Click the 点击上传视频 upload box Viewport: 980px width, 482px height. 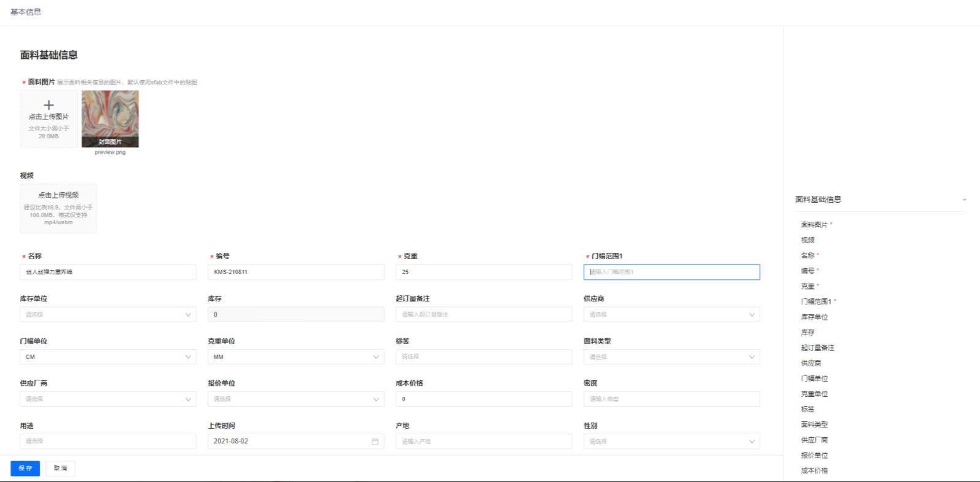tap(58, 208)
